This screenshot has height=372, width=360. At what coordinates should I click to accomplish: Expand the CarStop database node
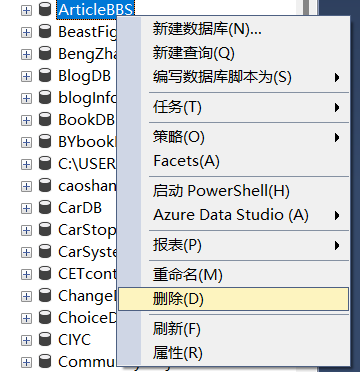(x=26, y=231)
